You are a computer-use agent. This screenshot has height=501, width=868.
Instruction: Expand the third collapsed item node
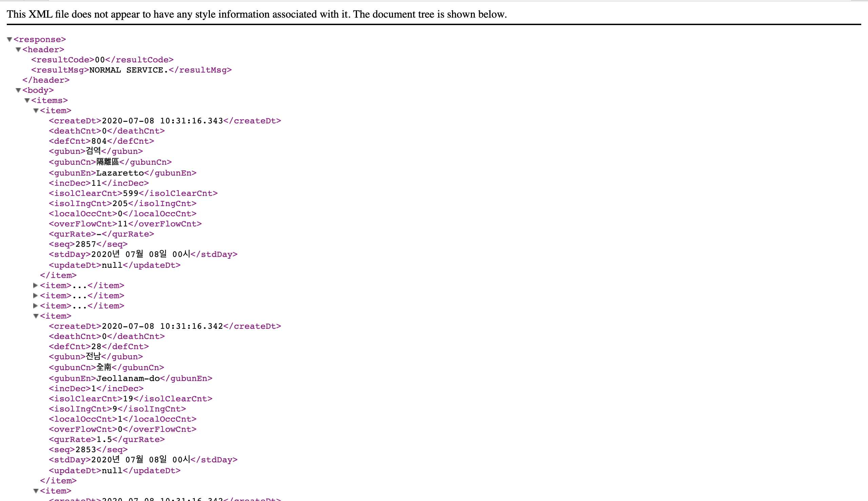pos(36,305)
